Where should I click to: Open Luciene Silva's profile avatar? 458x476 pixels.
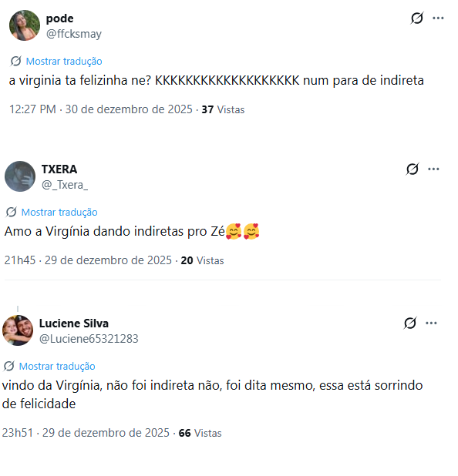point(18,330)
